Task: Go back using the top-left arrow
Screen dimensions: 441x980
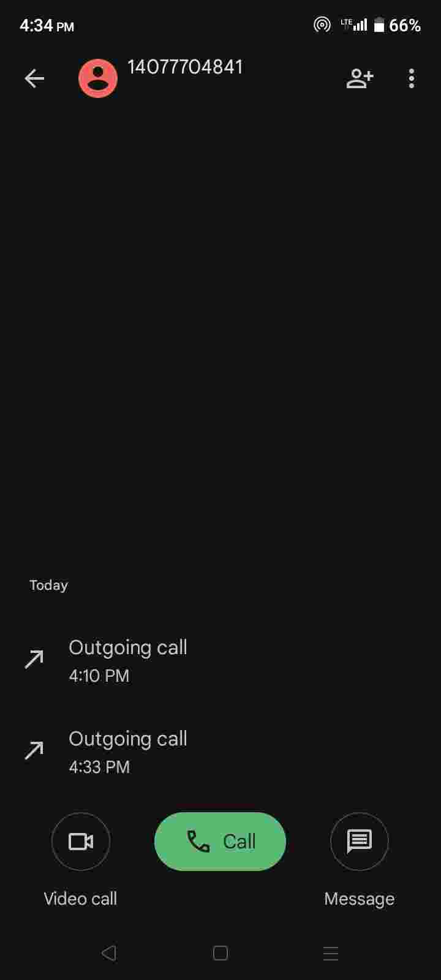Action: (x=34, y=78)
